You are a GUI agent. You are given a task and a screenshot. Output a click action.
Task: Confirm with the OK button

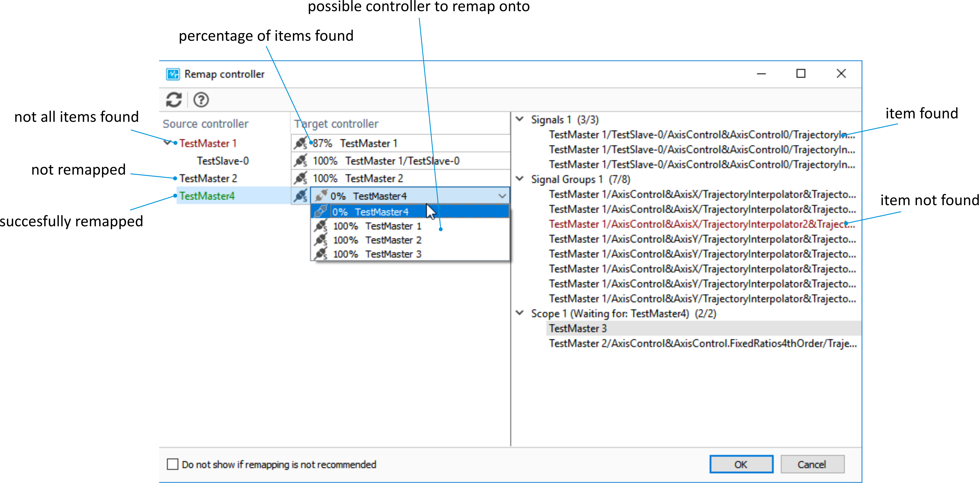click(741, 464)
